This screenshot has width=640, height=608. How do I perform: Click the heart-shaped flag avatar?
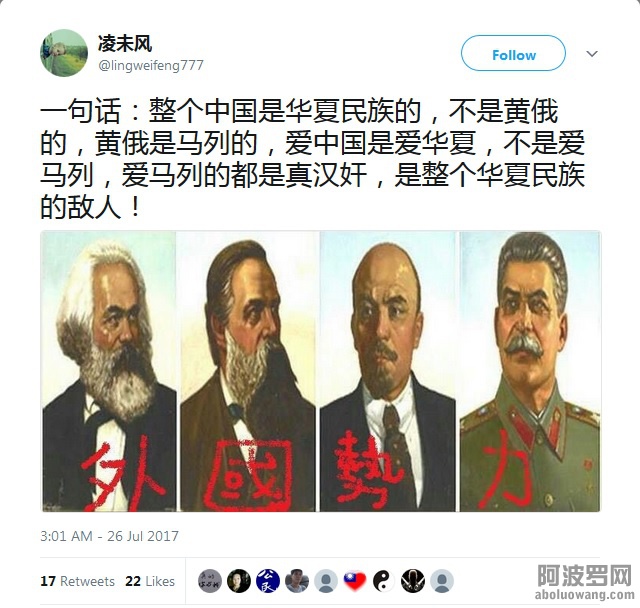(355, 581)
